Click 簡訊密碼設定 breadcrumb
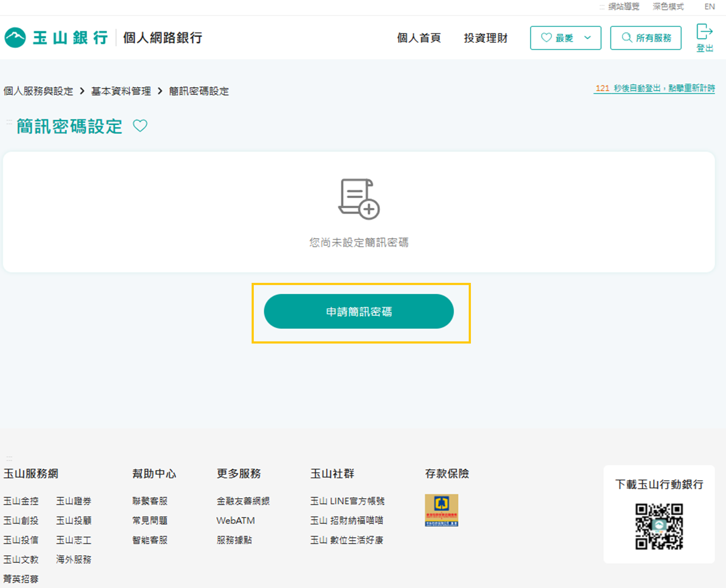Viewport: 726px width, 588px height. point(199,91)
